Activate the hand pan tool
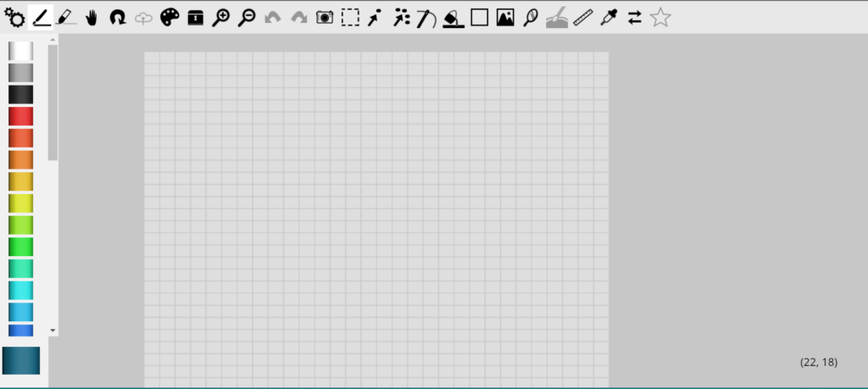Viewport: 868px width, 389px height. point(92,18)
